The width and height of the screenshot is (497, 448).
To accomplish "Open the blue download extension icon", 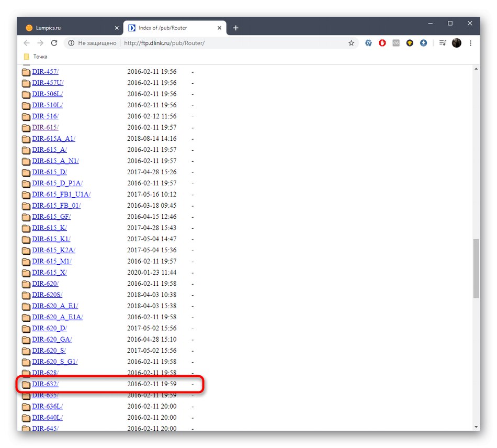I will click(423, 43).
